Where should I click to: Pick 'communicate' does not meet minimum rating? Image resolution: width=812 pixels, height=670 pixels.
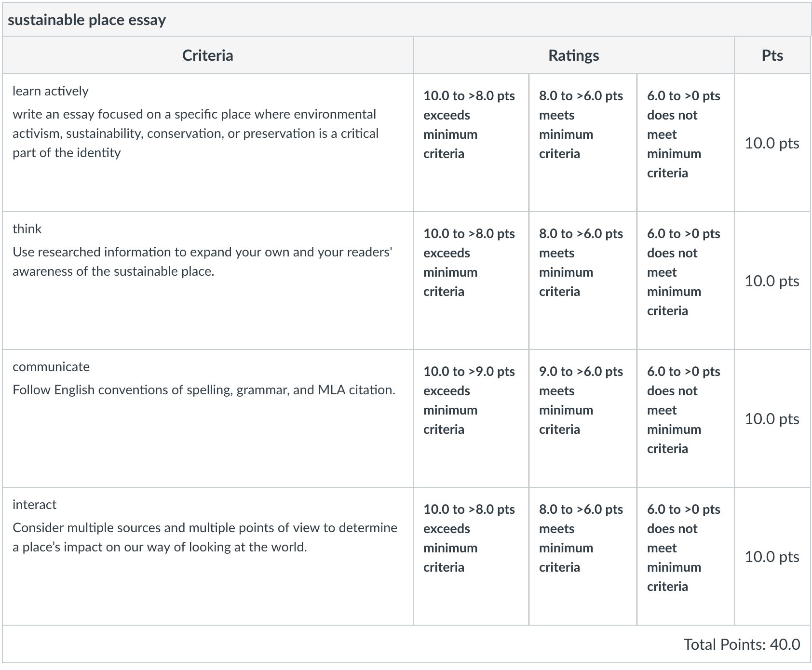[x=686, y=418]
